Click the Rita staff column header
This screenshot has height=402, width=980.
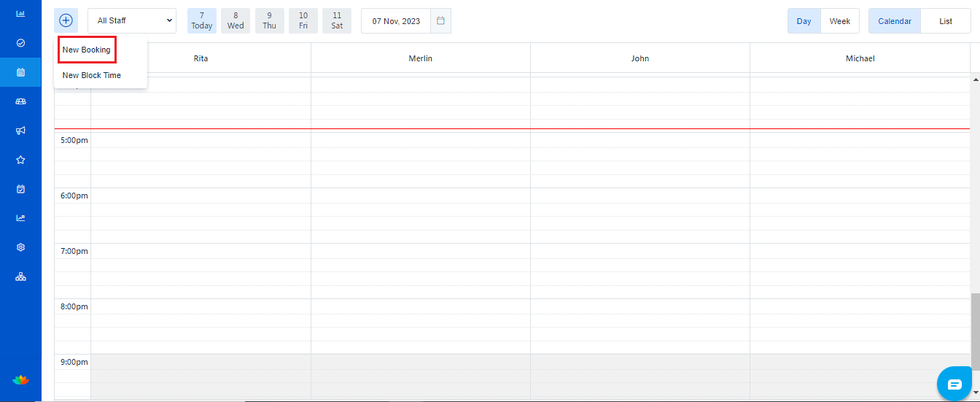(x=201, y=58)
